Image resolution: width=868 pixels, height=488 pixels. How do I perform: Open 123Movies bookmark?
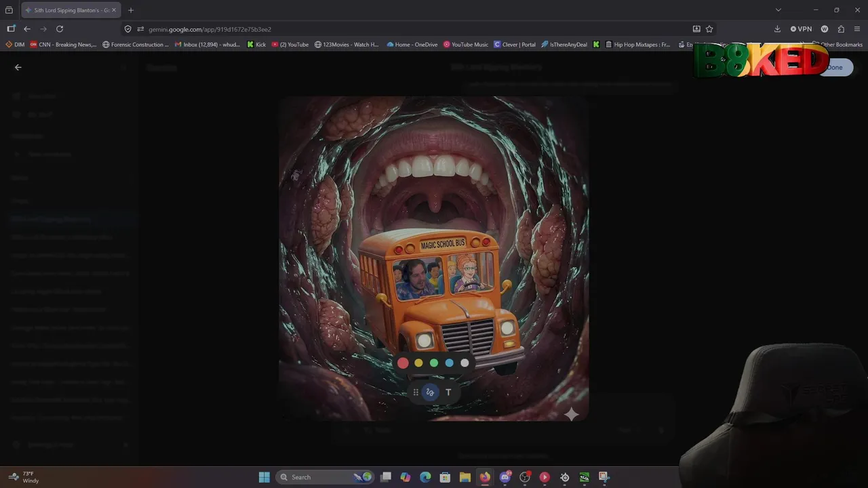click(x=347, y=45)
